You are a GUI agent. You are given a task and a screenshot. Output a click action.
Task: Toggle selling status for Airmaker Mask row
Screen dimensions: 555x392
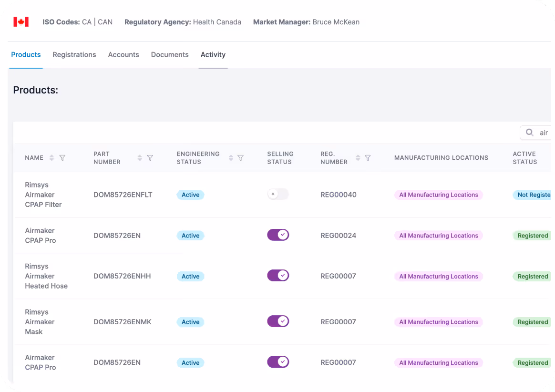pos(278,321)
